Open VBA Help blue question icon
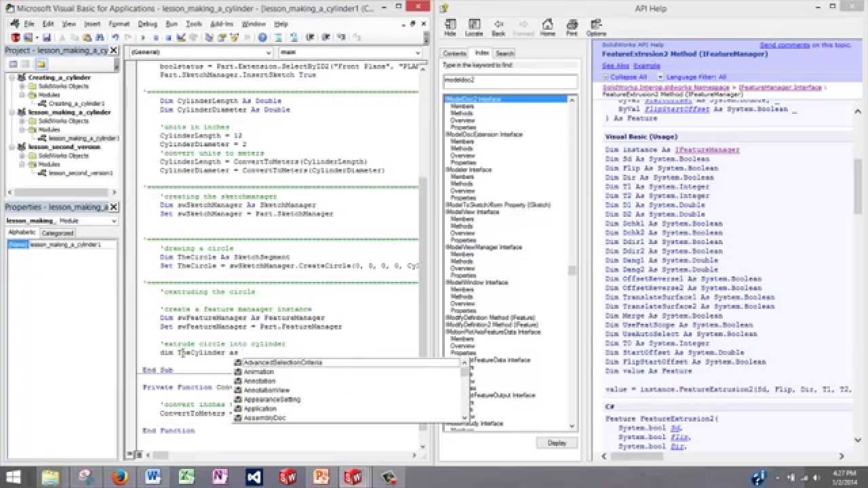The image size is (868, 488). coord(262,37)
